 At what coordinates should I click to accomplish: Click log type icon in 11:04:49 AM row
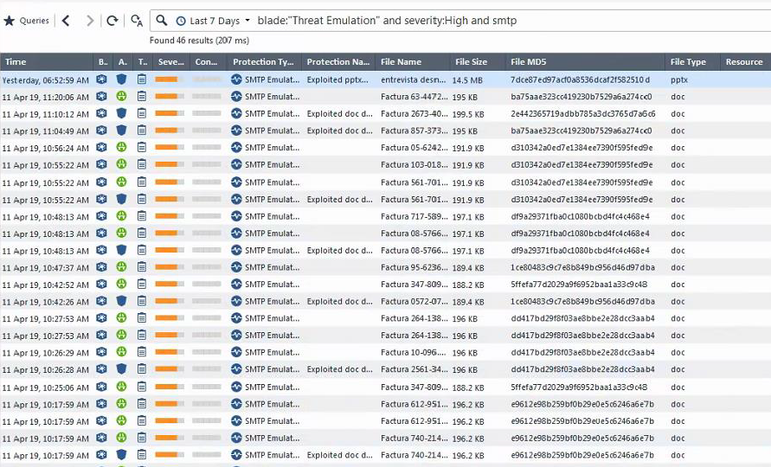[142, 131]
